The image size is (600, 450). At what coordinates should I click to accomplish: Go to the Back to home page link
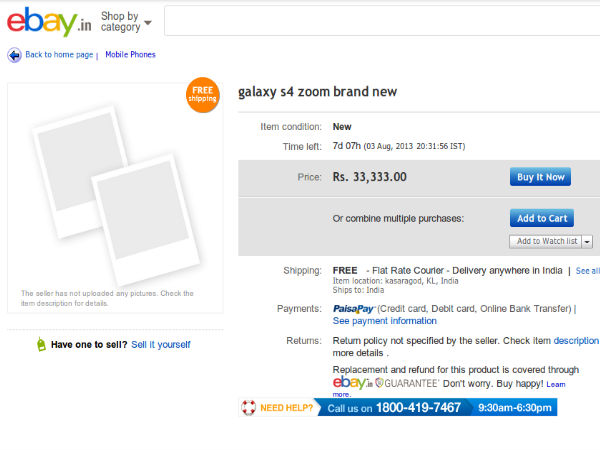(x=59, y=55)
